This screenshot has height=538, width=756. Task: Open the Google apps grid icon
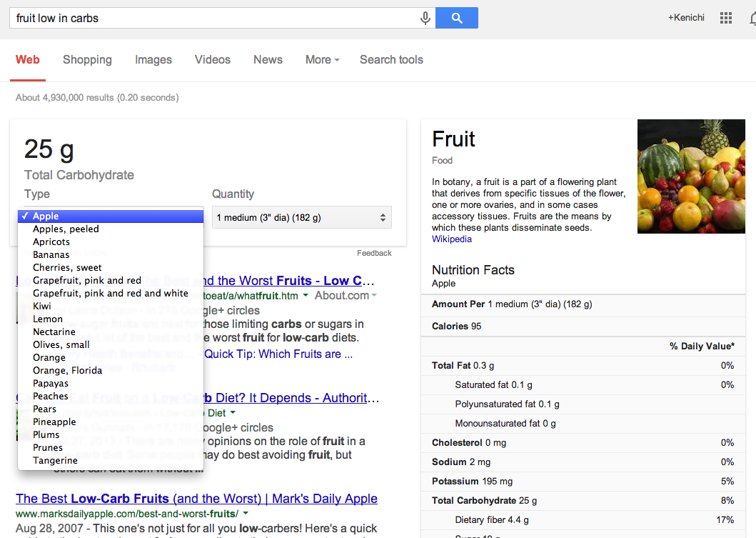coord(725,19)
